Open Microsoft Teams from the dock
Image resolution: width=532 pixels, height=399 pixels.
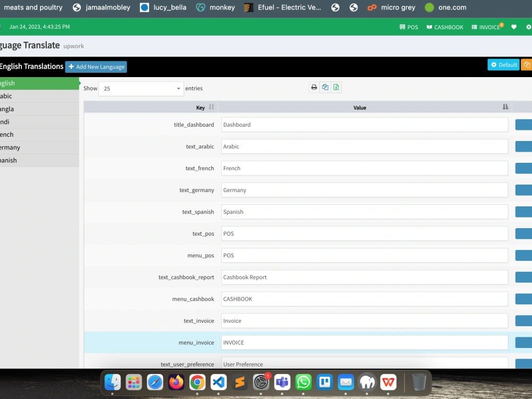click(282, 383)
